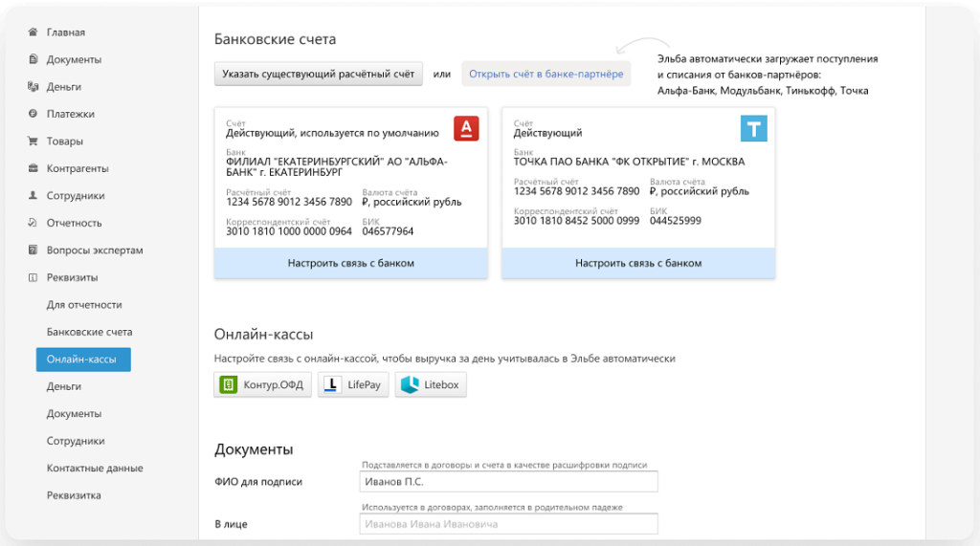Click the Документы sidebar icon
Screen dimensions: 980x546
tap(33, 59)
